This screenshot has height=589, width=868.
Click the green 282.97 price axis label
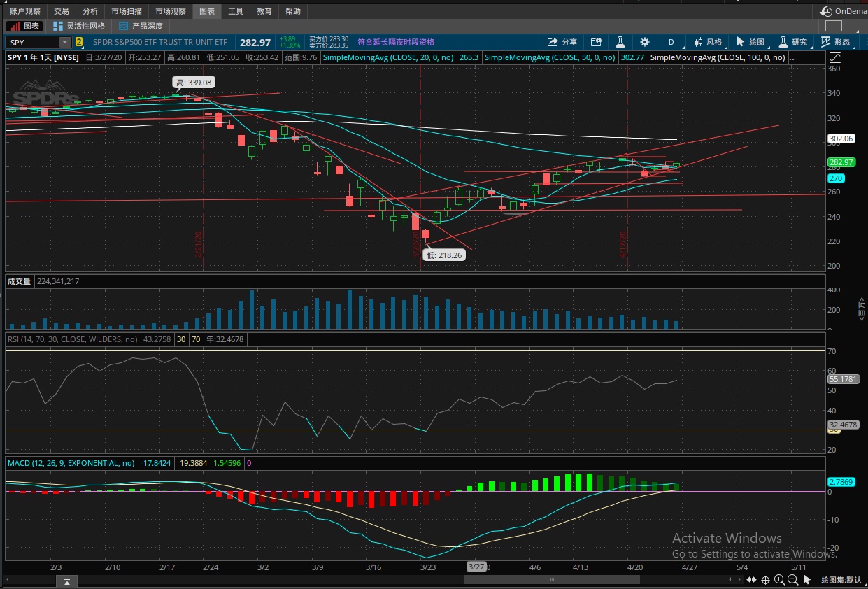(841, 162)
